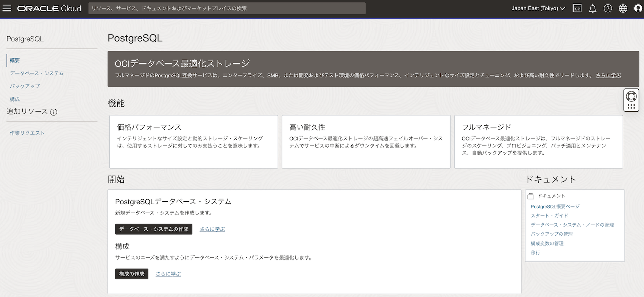
Task: Open データベース・システム in the sidebar
Action: click(37, 73)
